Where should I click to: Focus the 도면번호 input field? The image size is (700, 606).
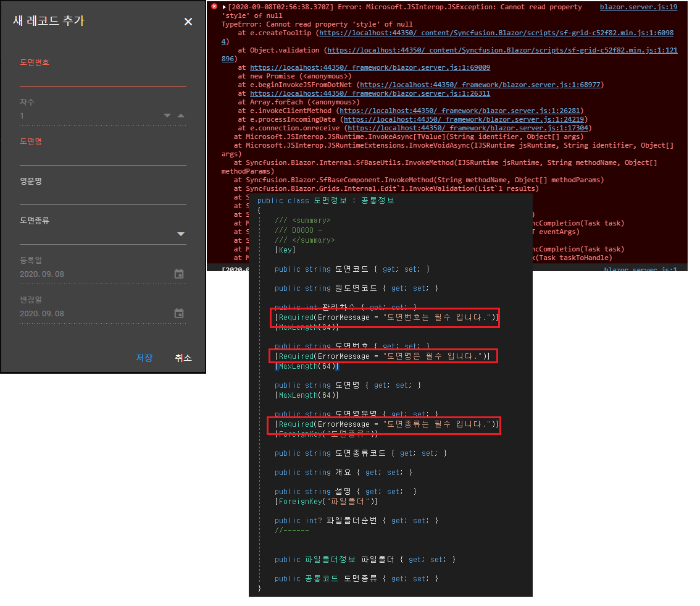coord(102,78)
